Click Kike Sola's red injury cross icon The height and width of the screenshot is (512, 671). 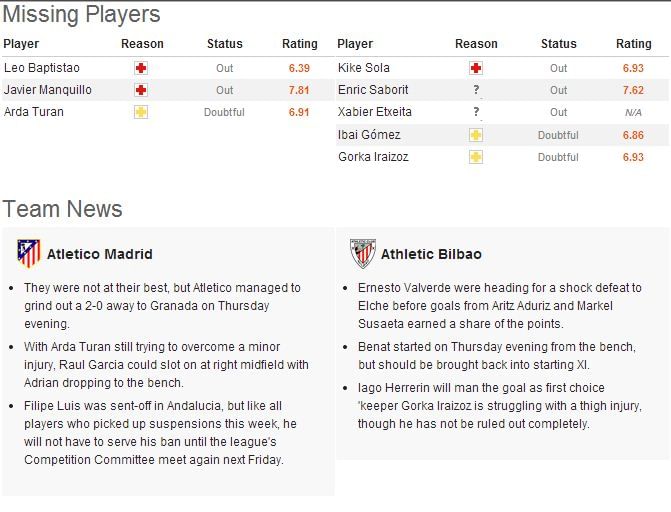[x=475, y=68]
